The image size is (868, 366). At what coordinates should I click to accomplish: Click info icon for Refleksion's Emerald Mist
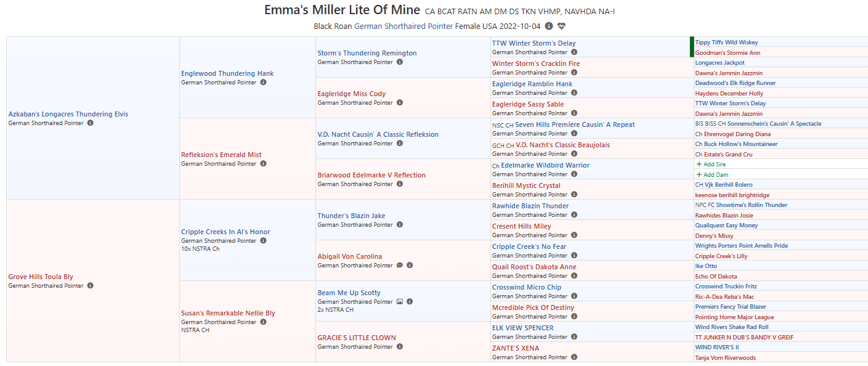263,164
